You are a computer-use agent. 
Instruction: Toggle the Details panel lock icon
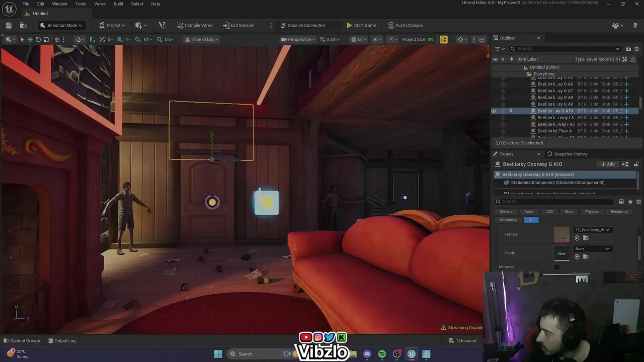point(636,164)
